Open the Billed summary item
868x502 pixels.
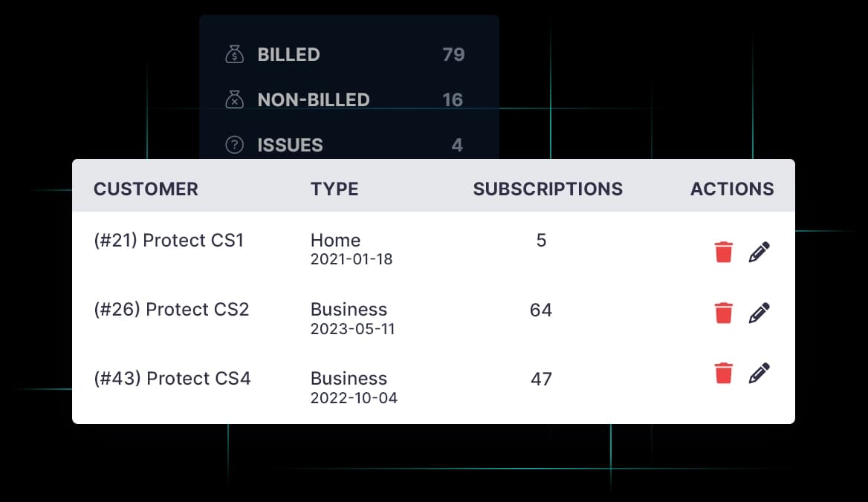[x=288, y=54]
